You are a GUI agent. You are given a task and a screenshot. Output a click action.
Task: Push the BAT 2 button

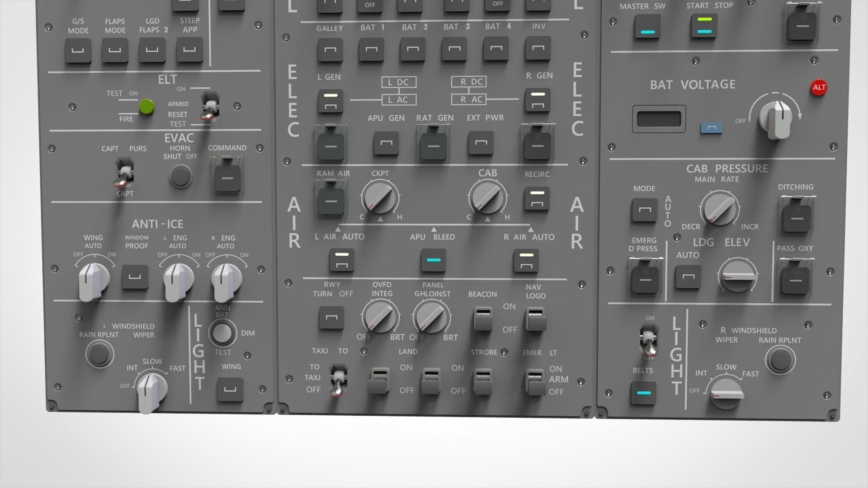click(413, 49)
